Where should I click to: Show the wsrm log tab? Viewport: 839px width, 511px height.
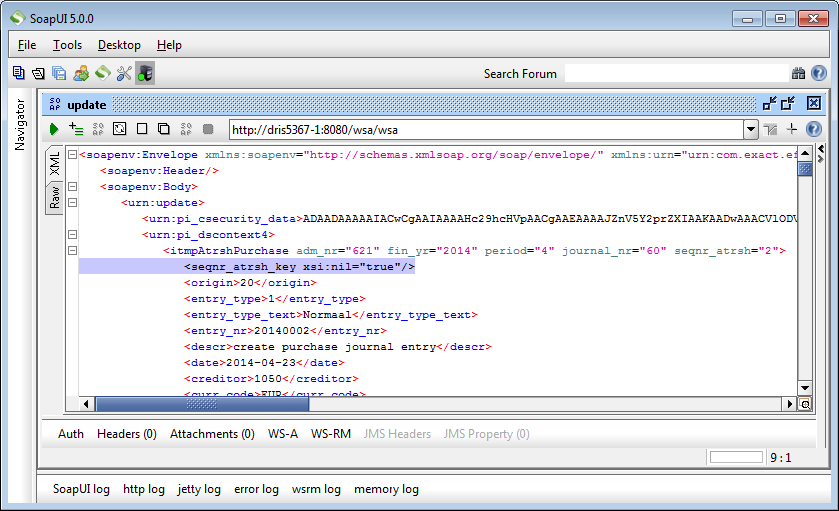(x=316, y=489)
